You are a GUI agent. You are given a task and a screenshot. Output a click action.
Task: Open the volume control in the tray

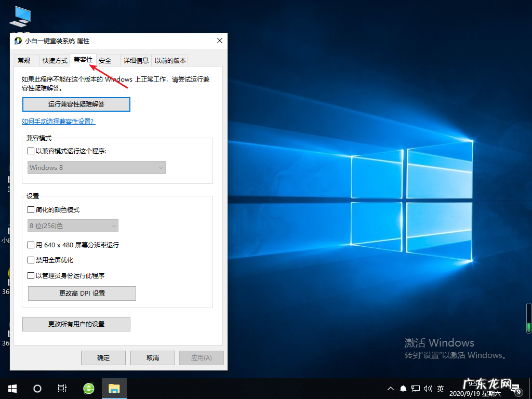click(428, 388)
